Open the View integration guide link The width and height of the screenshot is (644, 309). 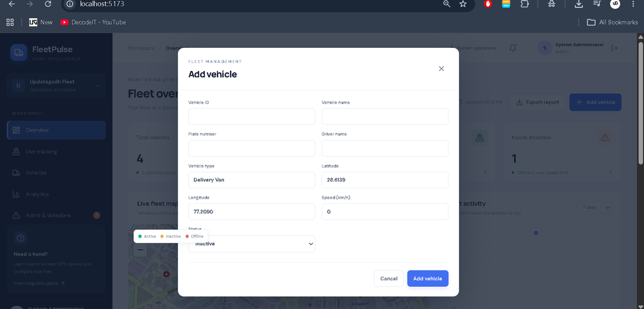[39, 283]
